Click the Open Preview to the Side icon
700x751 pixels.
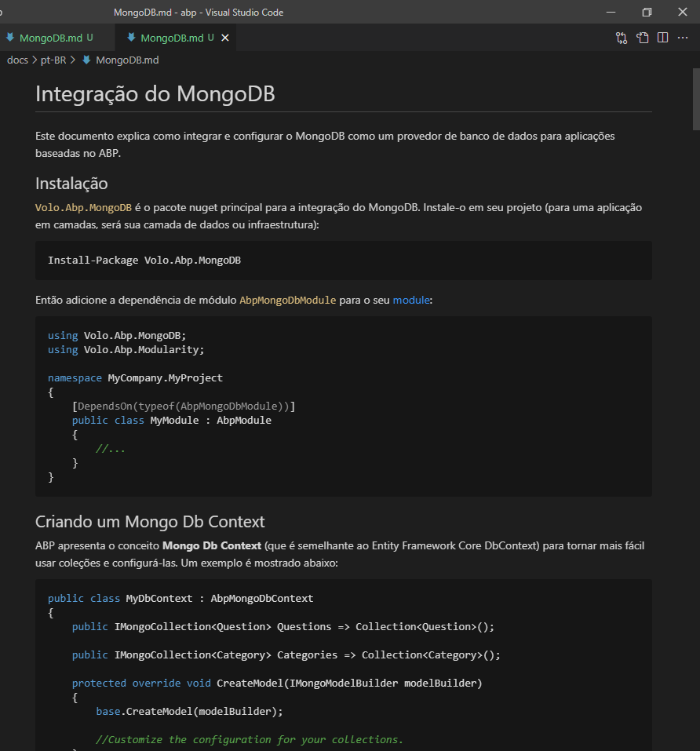(x=642, y=37)
